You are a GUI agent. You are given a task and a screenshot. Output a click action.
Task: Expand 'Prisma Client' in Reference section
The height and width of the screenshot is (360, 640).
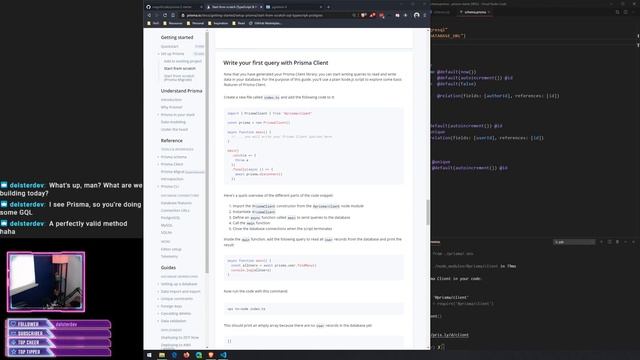point(172,164)
